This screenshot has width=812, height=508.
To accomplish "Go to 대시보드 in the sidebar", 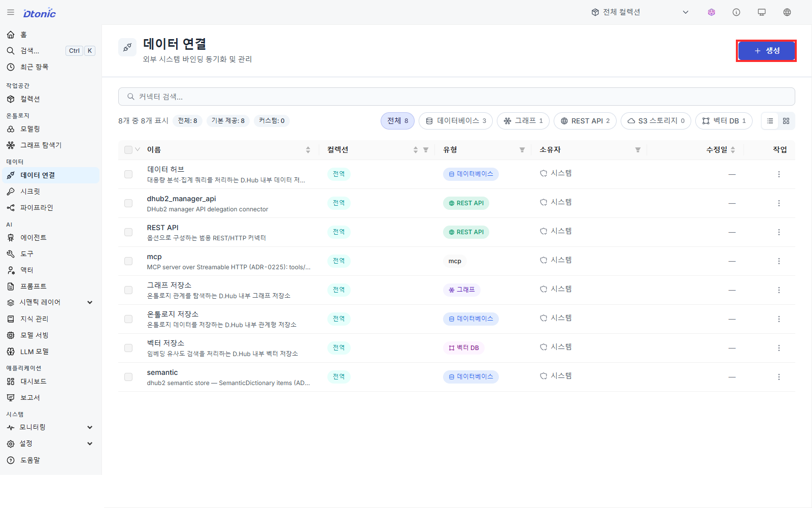I will pos(51,382).
